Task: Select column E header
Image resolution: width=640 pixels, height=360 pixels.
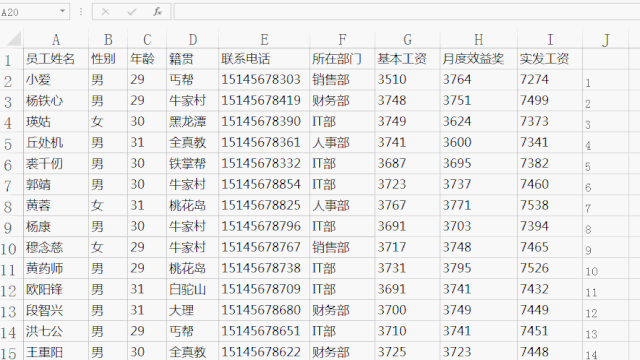Action: click(x=264, y=40)
